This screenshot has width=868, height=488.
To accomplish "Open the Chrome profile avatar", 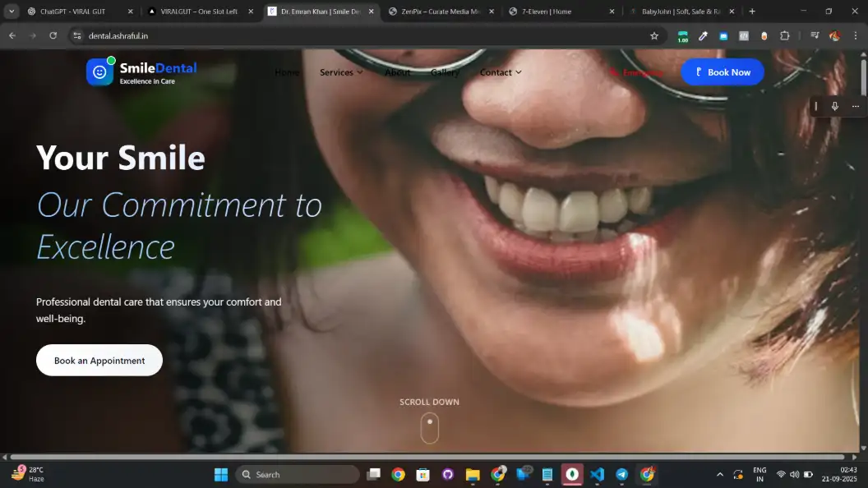I will pos(835,36).
